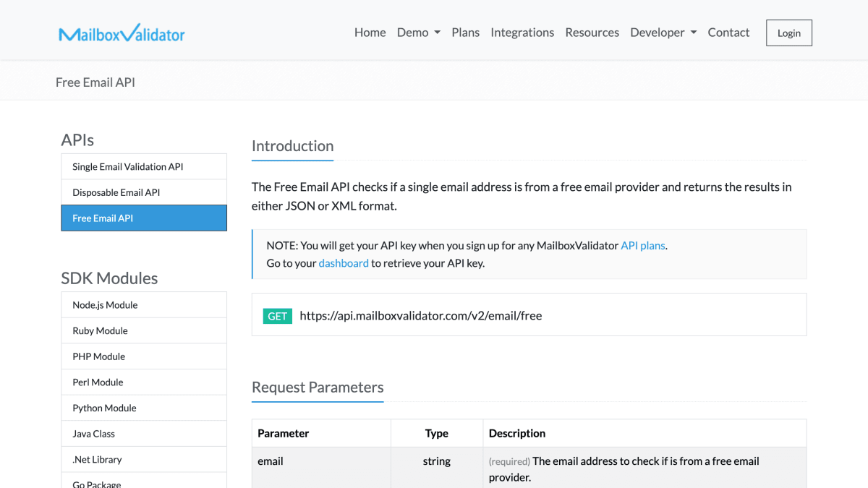Click the green GET method badge
The width and height of the screenshot is (868, 488).
tap(278, 316)
